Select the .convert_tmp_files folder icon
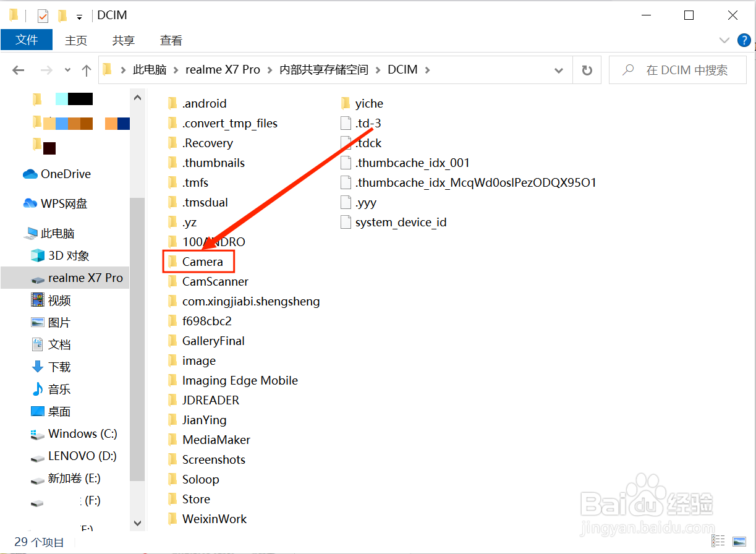This screenshot has height=554, width=756. [172, 123]
